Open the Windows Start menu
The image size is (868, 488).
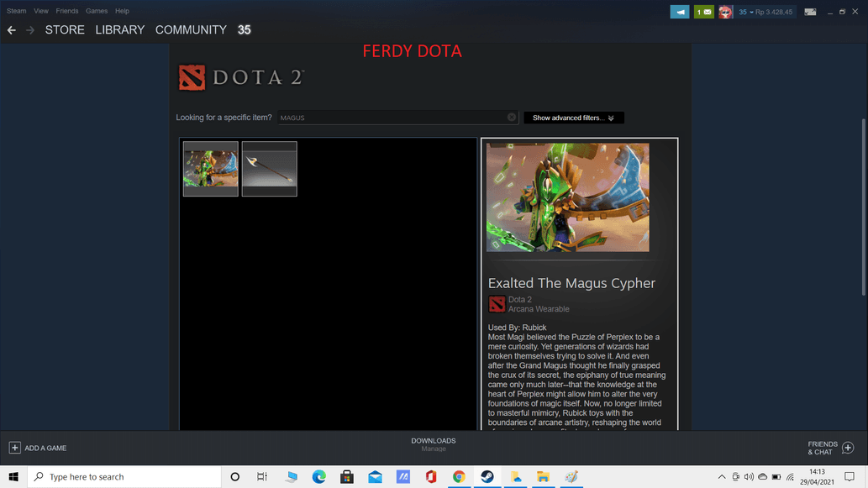pyautogui.click(x=13, y=476)
